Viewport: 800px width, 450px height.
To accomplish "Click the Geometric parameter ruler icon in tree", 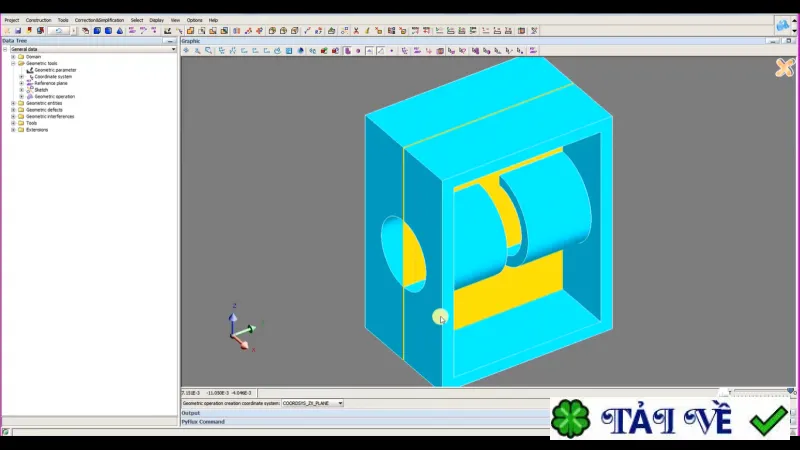I will [x=30, y=70].
